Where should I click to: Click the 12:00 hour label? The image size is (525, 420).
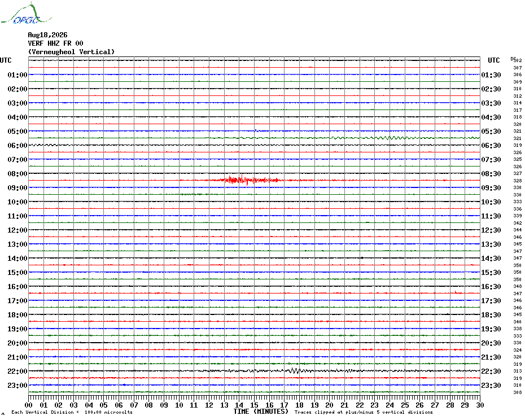point(17,230)
